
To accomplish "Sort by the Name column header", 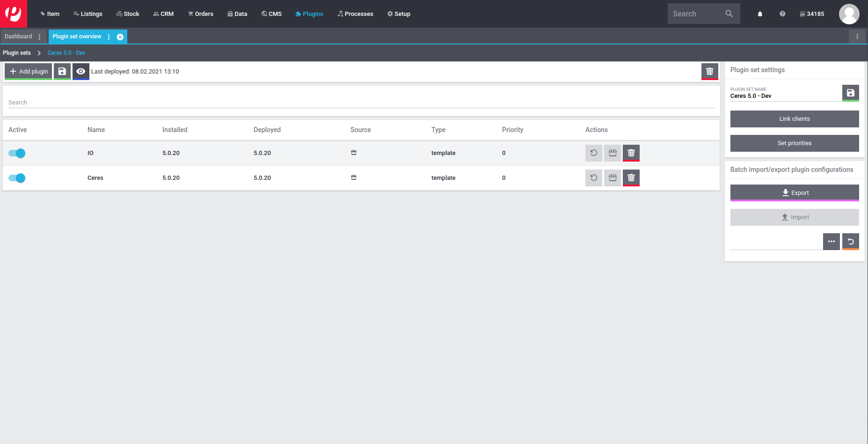I will (x=96, y=130).
